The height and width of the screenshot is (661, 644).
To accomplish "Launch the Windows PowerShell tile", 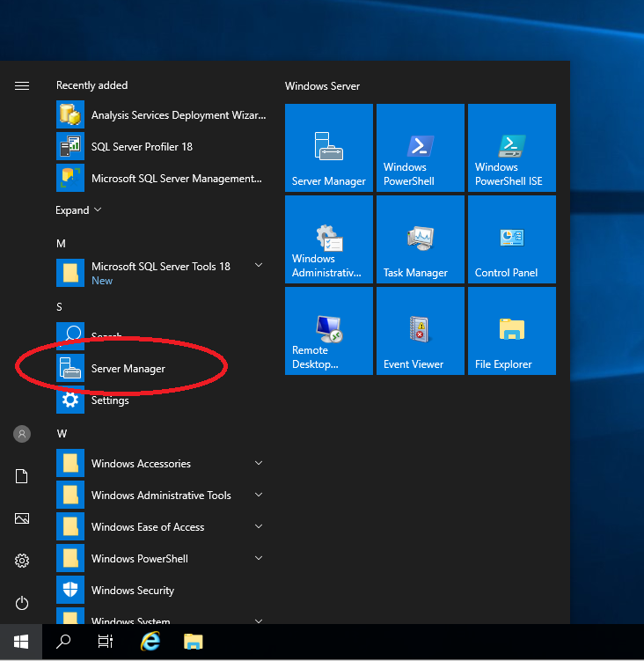I will click(x=421, y=148).
